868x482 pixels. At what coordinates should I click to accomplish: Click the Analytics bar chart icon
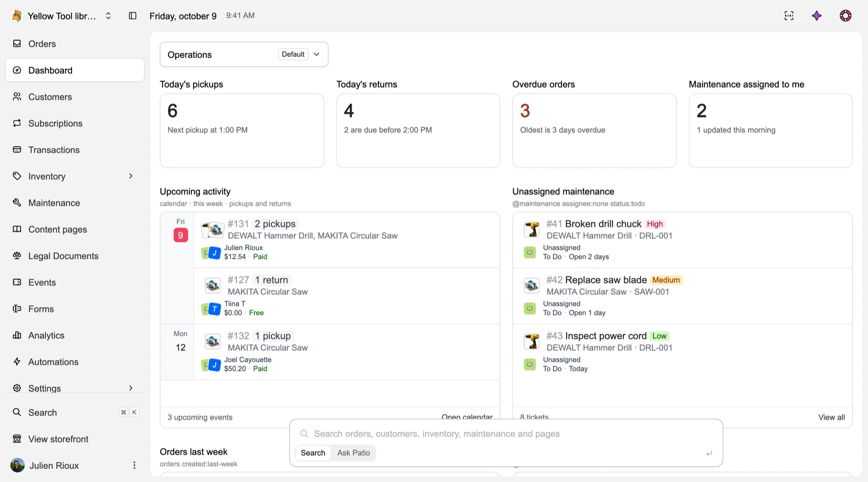coord(17,335)
